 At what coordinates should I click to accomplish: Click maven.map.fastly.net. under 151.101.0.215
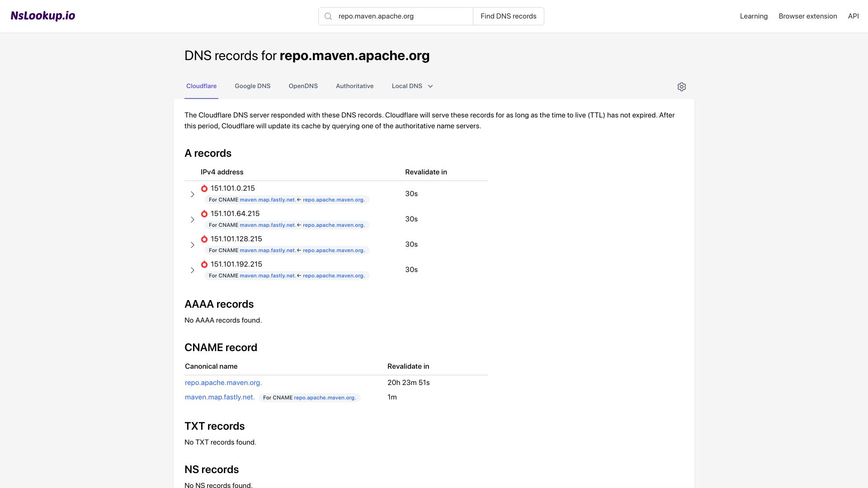(268, 200)
